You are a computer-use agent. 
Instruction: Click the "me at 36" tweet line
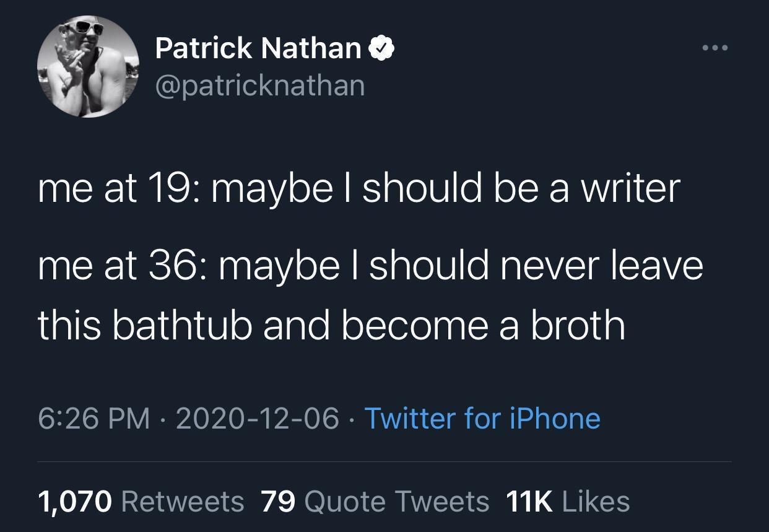coord(370,264)
